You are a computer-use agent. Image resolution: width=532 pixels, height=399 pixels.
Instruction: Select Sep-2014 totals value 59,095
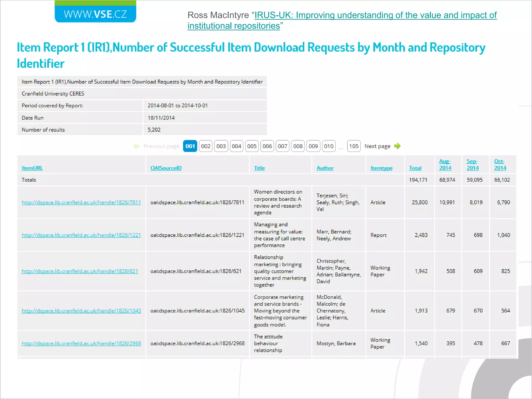(x=475, y=180)
